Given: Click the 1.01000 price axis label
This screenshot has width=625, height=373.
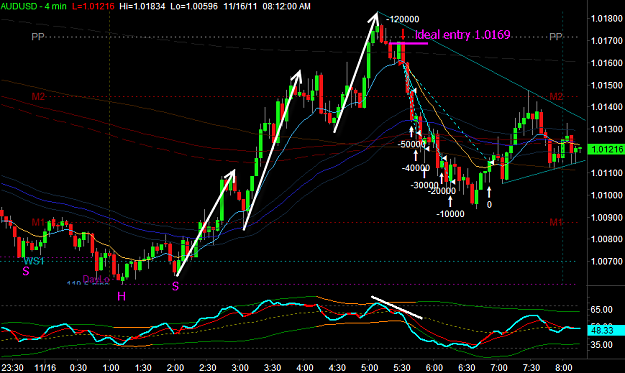Looking at the screenshot, I should [606, 195].
